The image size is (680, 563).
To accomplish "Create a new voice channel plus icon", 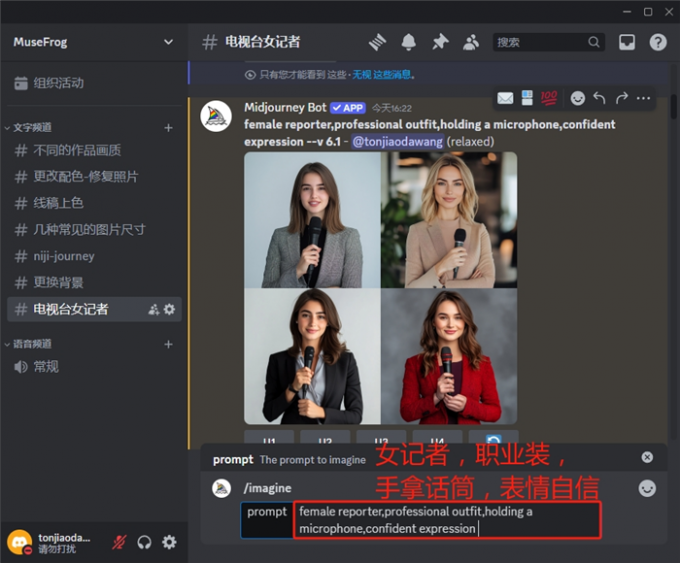I will pos(168,344).
